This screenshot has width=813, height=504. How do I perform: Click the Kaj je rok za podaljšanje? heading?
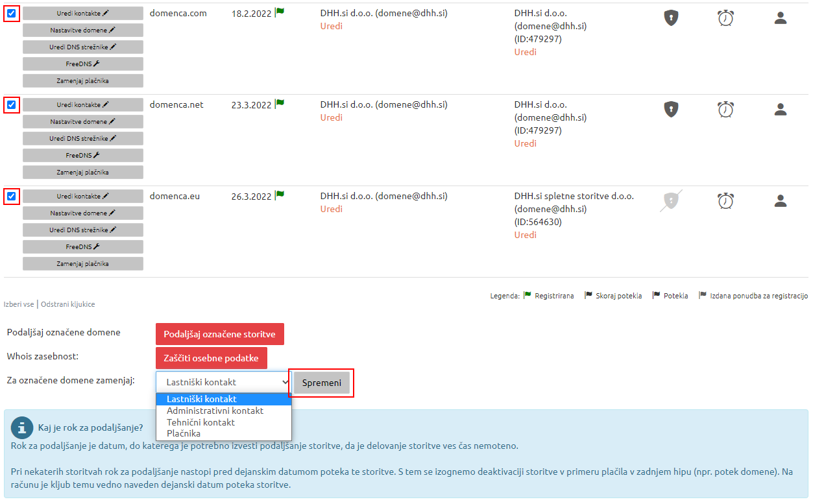coord(91,427)
